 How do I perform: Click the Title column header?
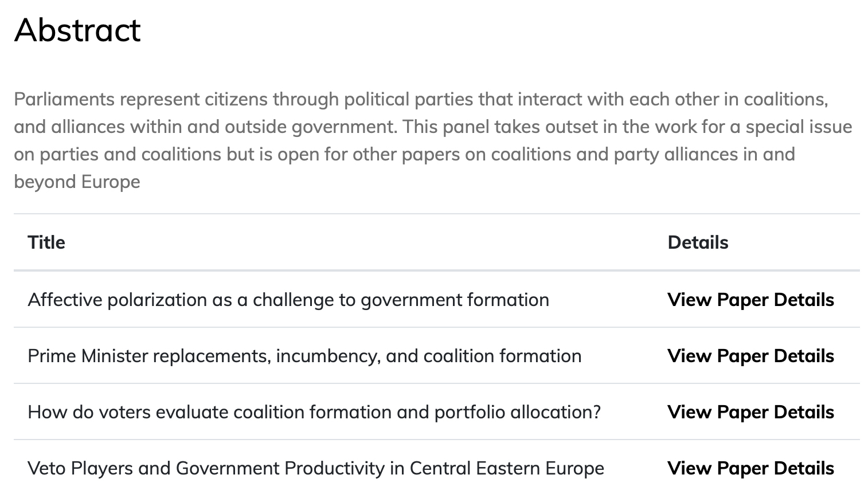pyautogui.click(x=46, y=242)
